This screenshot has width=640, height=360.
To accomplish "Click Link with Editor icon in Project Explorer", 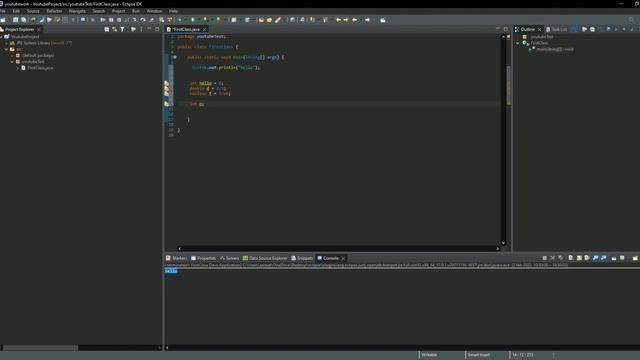I will (114, 29).
